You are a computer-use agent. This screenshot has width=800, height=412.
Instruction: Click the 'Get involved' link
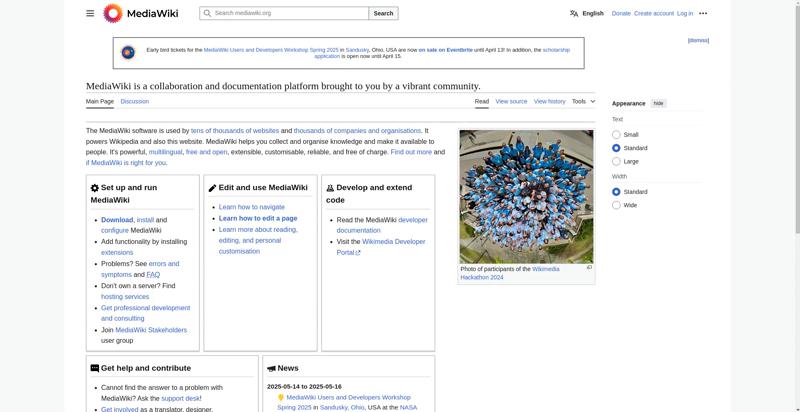119,409
